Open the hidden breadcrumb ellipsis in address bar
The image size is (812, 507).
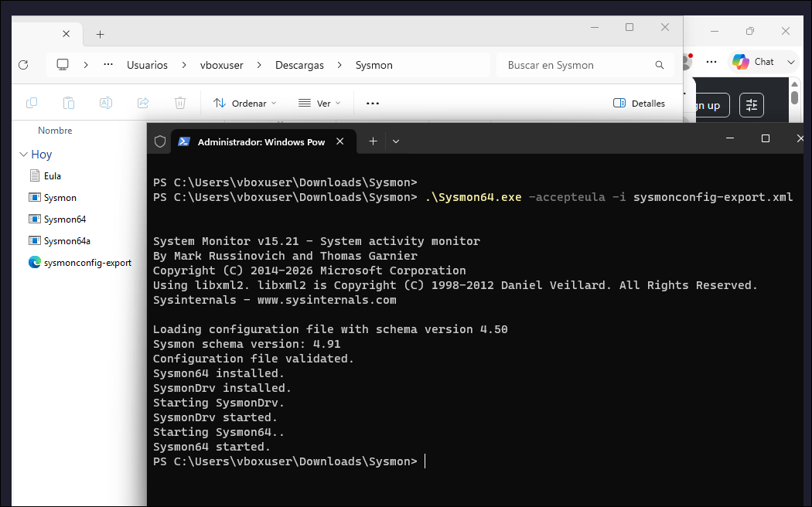pyautogui.click(x=107, y=65)
